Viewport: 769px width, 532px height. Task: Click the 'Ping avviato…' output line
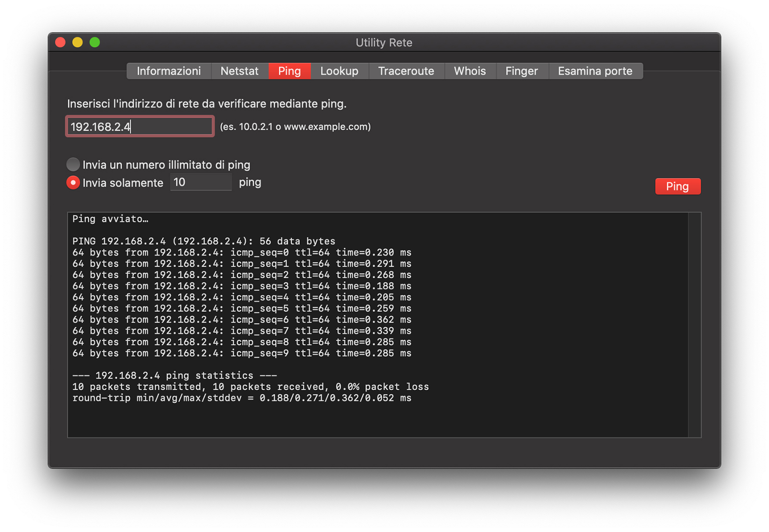click(111, 219)
